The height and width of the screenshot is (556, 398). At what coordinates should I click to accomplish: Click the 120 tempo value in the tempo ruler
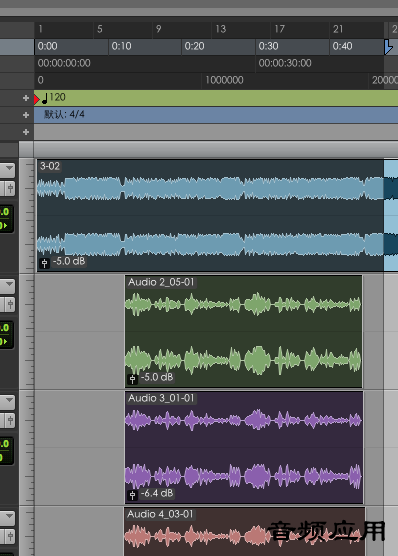coord(57,97)
